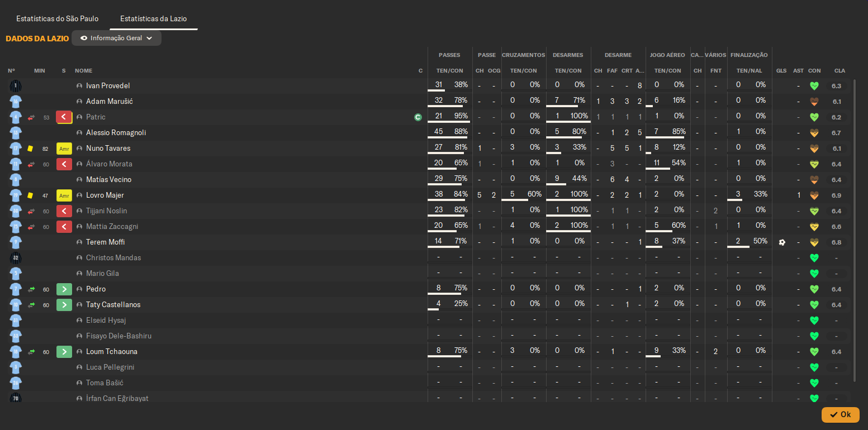Click the person icon beside Terem Moffi
The image size is (868, 430).
click(79, 242)
